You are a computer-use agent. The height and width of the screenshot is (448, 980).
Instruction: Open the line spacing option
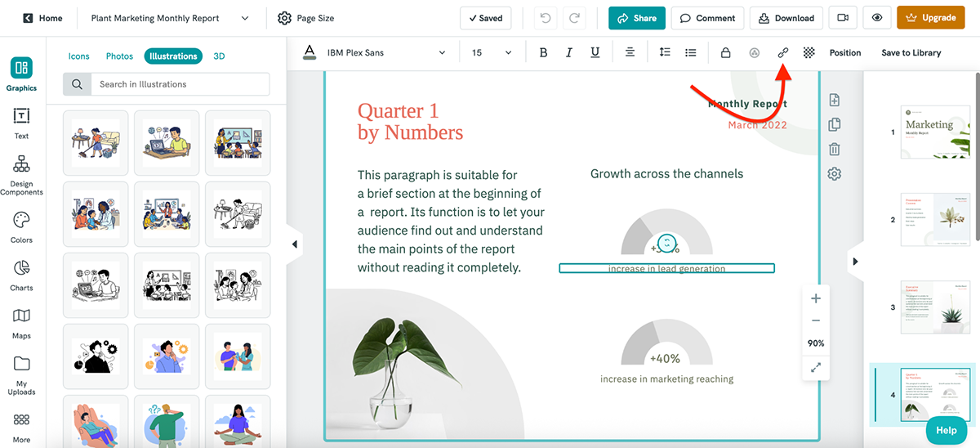pyautogui.click(x=665, y=52)
